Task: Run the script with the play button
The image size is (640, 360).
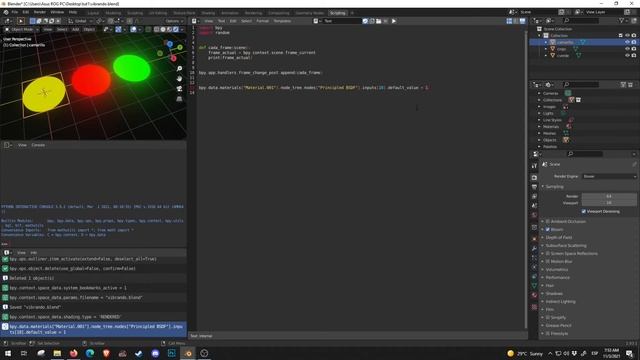Action: [x=393, y=21]
